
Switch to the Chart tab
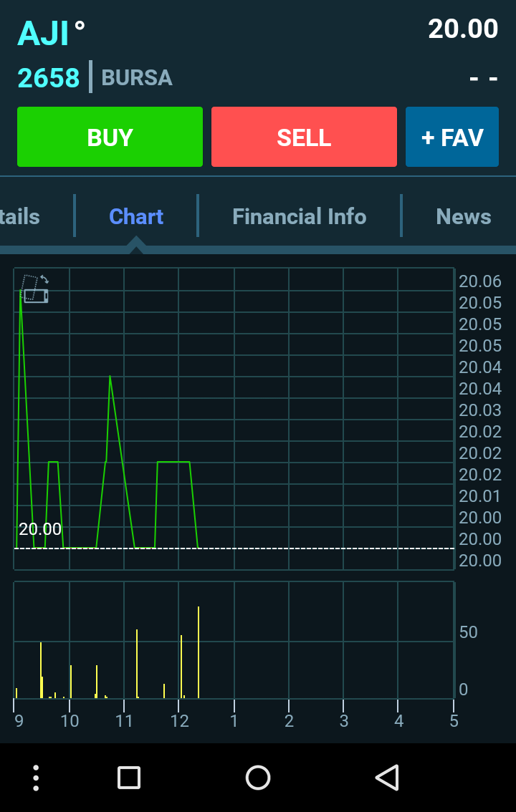[136, 216]
